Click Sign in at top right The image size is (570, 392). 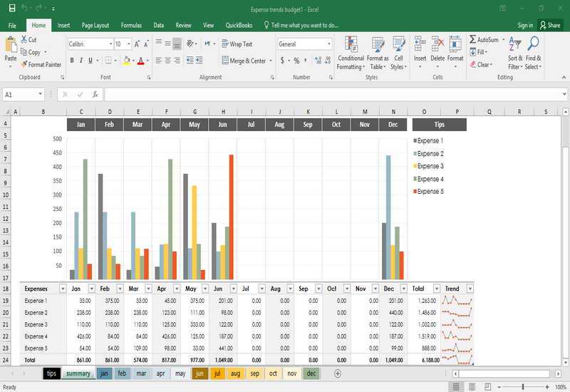[525, 25]
